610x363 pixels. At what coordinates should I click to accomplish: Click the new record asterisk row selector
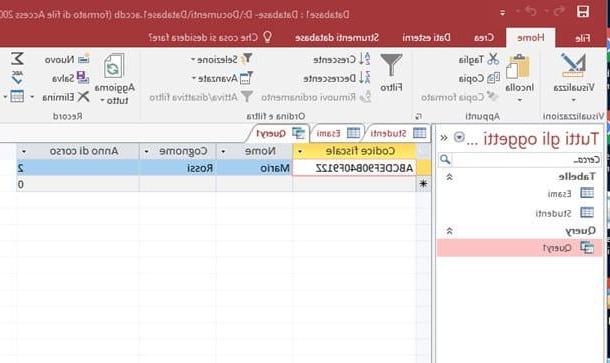[x=423, y=184]
